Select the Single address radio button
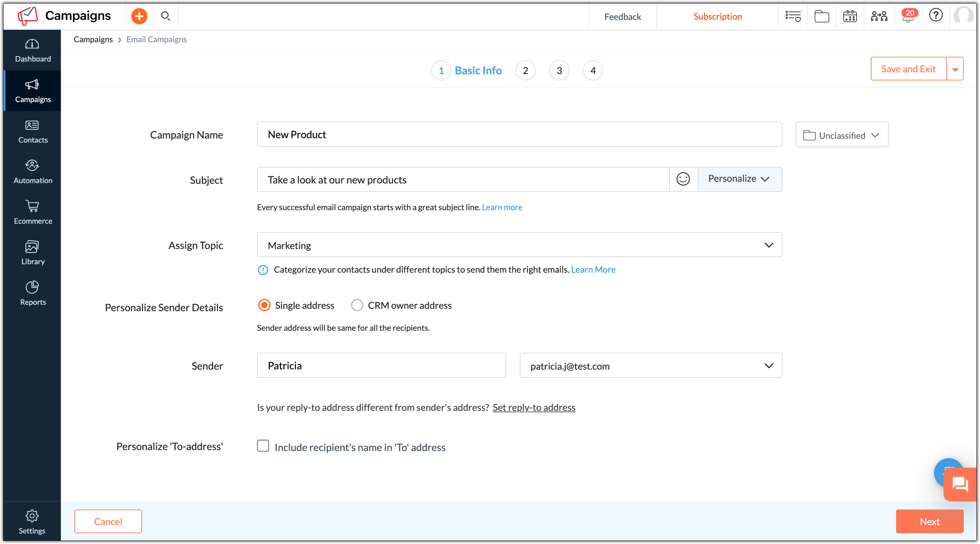 (x=264, y=305)
